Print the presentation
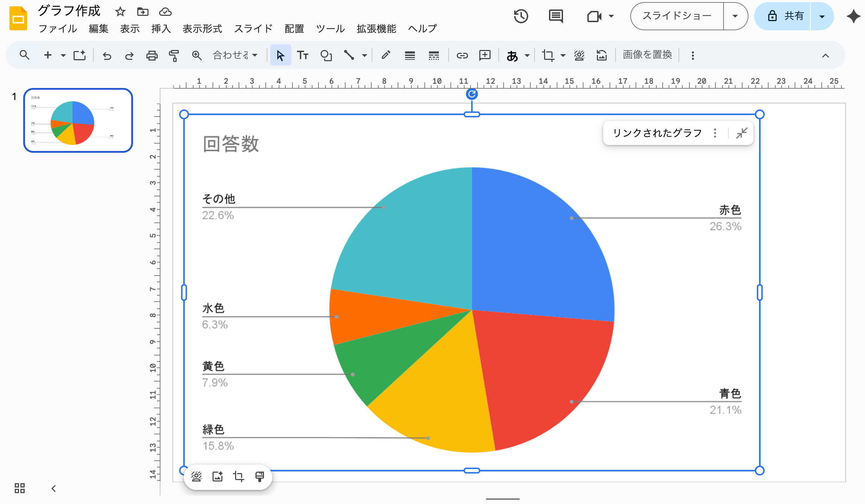865x504 pixels. click(x=151, y=55)
